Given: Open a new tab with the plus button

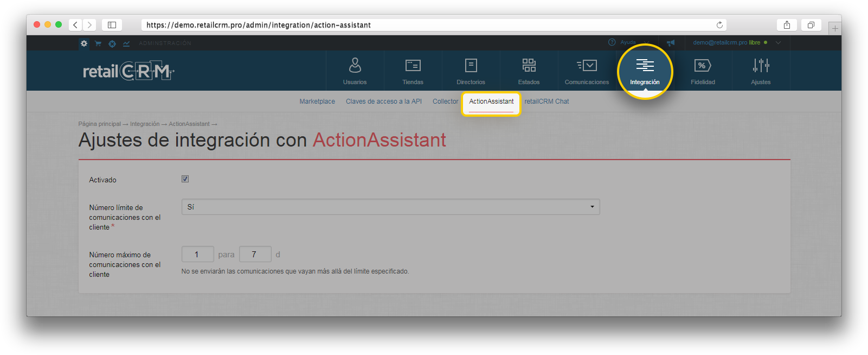Looking at the screenshot, I should click(835, 28).
